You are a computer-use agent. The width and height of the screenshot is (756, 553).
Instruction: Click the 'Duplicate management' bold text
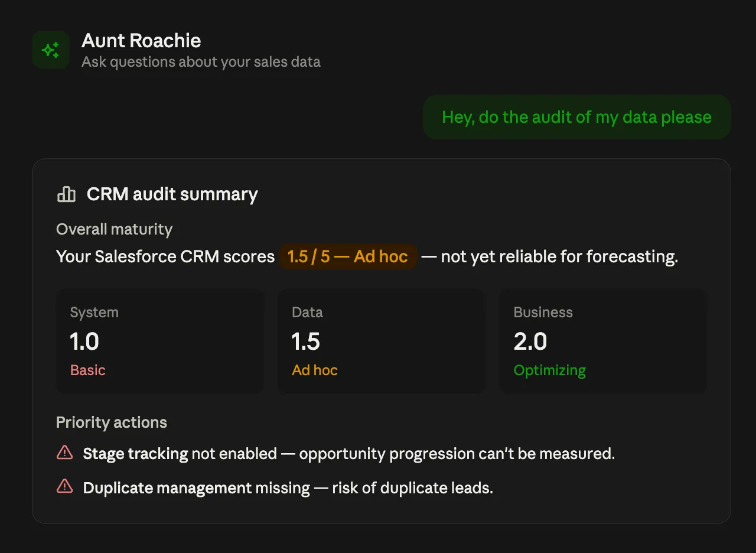tap(168, 488)
